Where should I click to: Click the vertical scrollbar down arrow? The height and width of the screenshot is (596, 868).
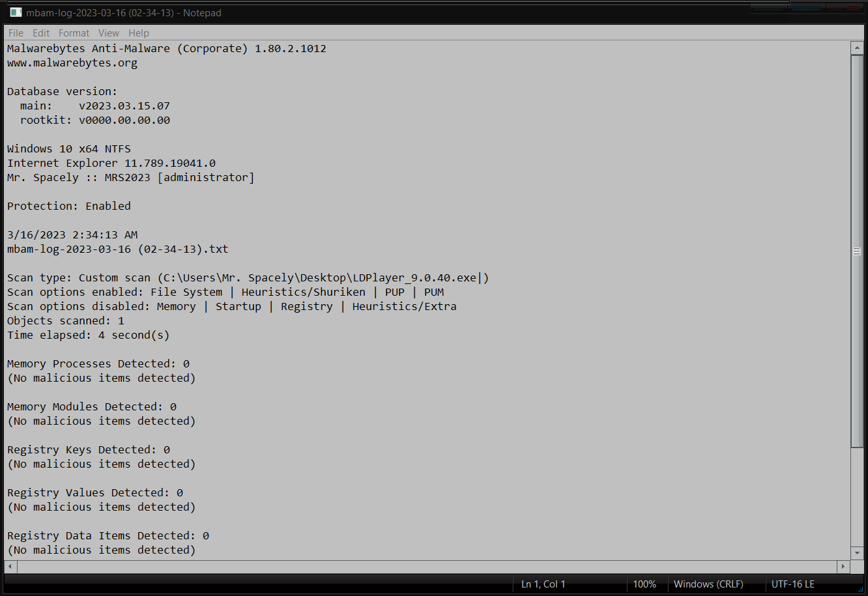click(857, 552)
